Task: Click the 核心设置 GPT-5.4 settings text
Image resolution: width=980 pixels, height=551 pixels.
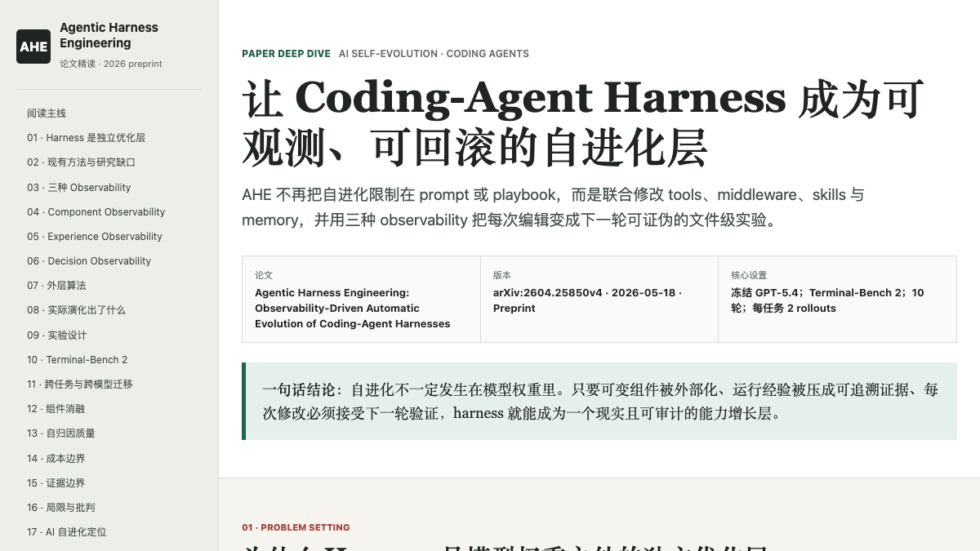Action: (827, 300)
